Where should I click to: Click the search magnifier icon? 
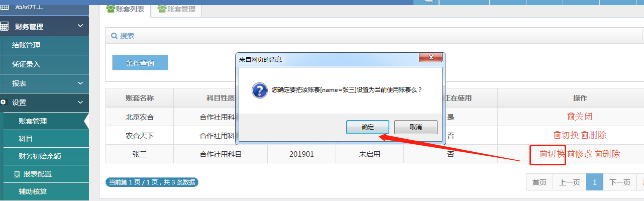click(114, 36)
